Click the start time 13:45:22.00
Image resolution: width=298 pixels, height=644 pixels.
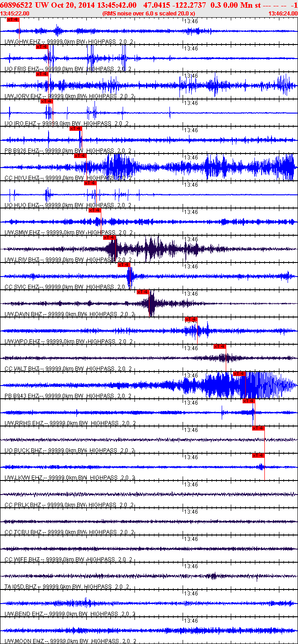(15, 14)
